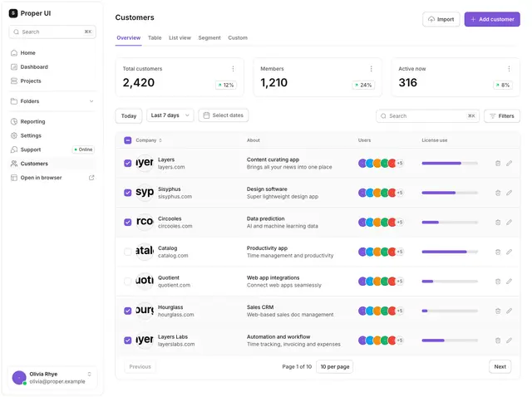
Task: Click external link icon beside Open in browser
Action: tap(91, 178)
